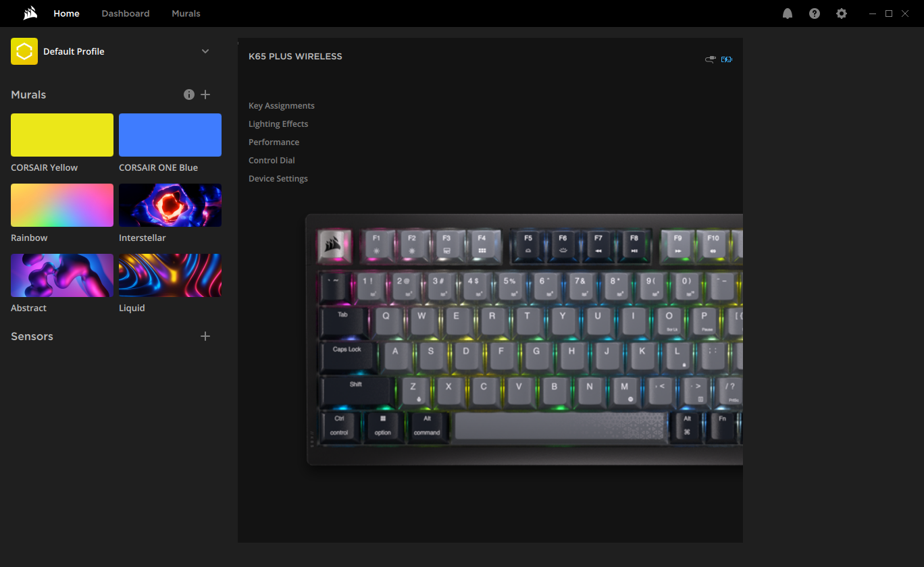Screen dimensions: 924x567
Task: Open Performance settings
Action: click(274, 142)
